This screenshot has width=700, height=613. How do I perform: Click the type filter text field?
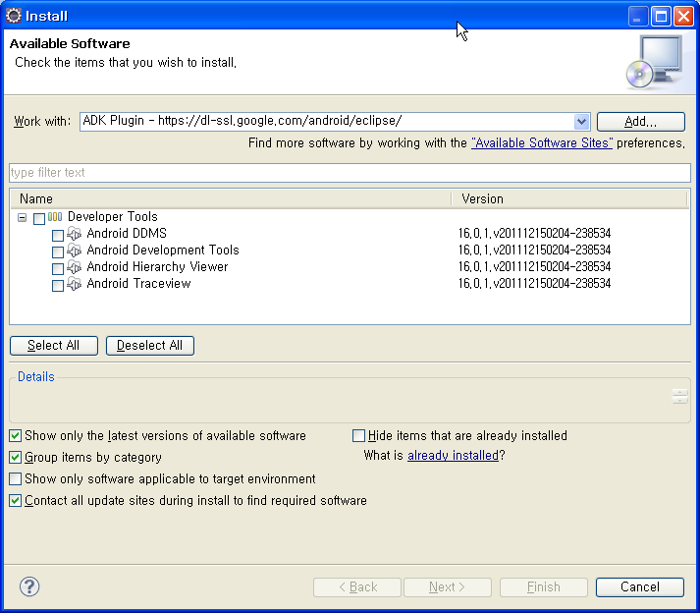point(350,173)
